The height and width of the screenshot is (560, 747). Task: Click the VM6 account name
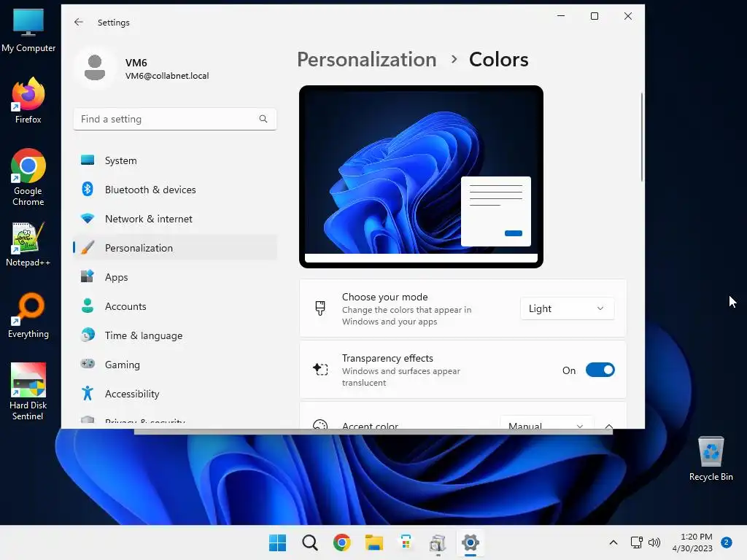pyautogui.click(x=136, y=63)
